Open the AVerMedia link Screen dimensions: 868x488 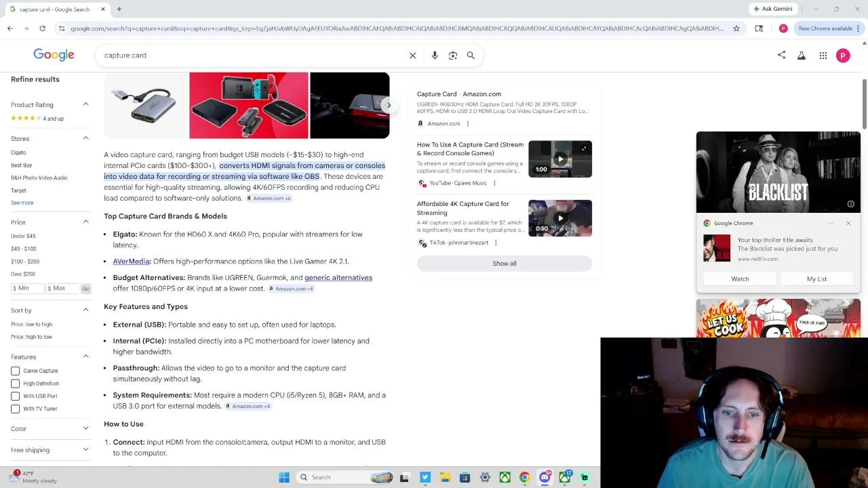coord(131,262)
